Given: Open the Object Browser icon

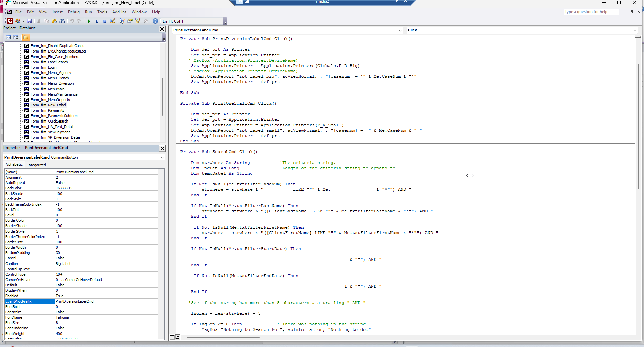Looking at the screenshot, I should point(138,21).
